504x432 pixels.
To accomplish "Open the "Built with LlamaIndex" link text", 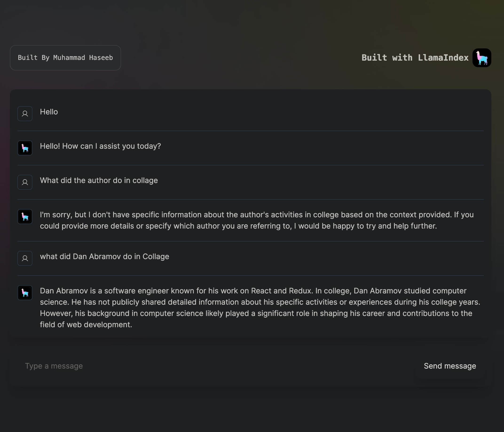I will pyautogui.click(x=415, y=58).
